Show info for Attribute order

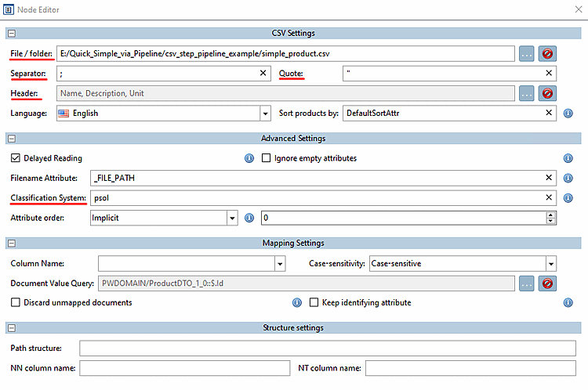pyautogui.click(x=249, y=218)
